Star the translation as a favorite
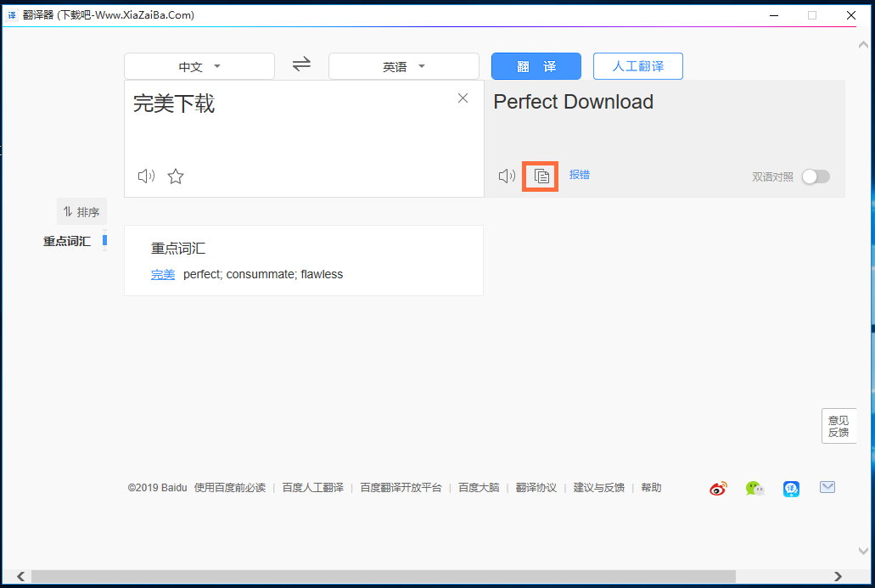875x588 pixels. click(175, 176)
